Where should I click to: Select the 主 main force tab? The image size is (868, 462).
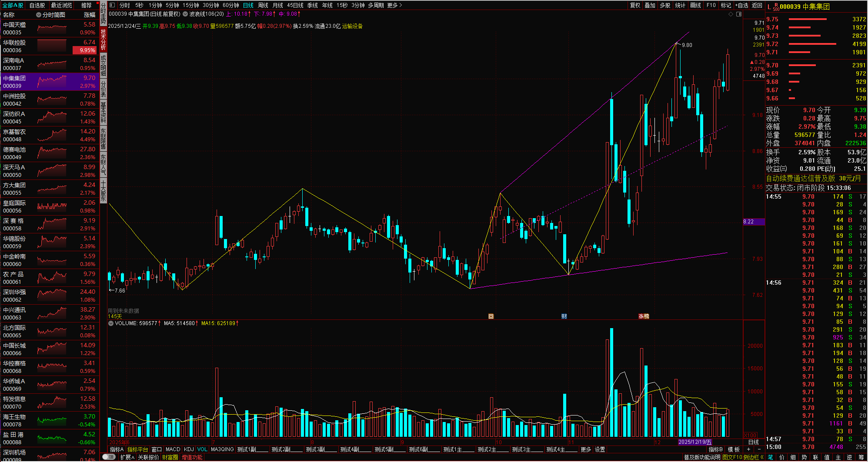838,457
